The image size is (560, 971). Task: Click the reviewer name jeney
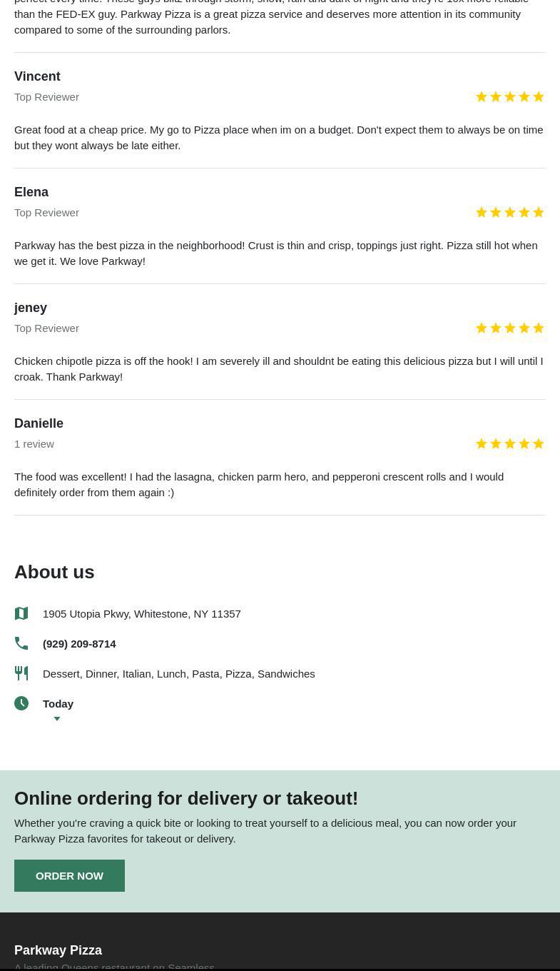31,308
